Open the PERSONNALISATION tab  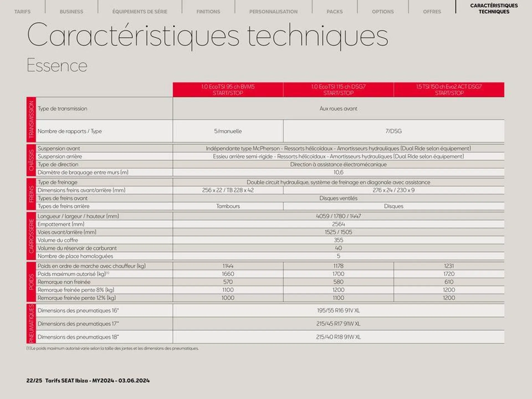273,12
